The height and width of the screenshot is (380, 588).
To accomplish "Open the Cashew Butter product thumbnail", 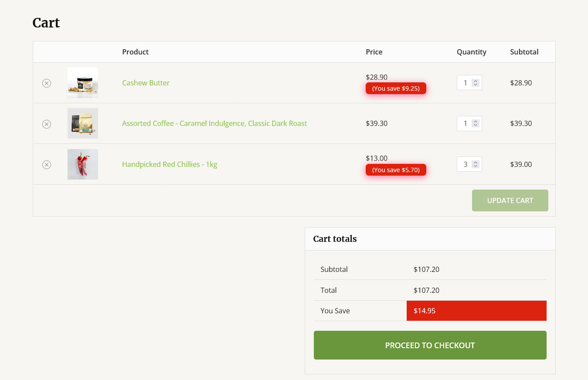I will (x=83, y=83).
